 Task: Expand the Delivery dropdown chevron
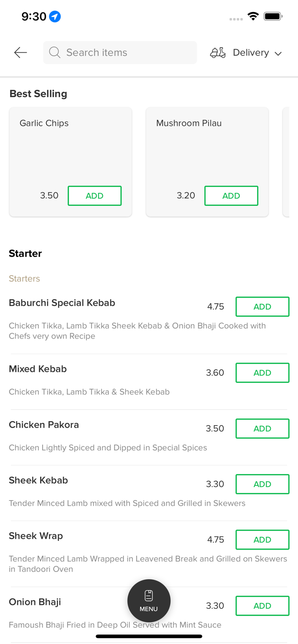[x=278, y=53]
